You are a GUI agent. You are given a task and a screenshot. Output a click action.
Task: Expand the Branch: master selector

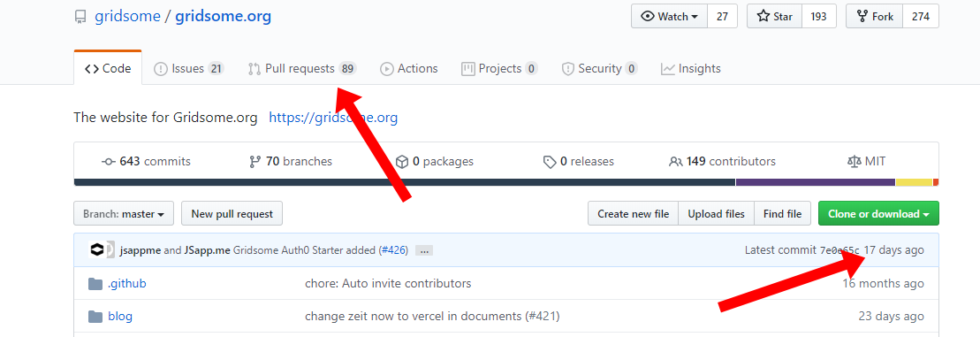[x=124, y=214]
